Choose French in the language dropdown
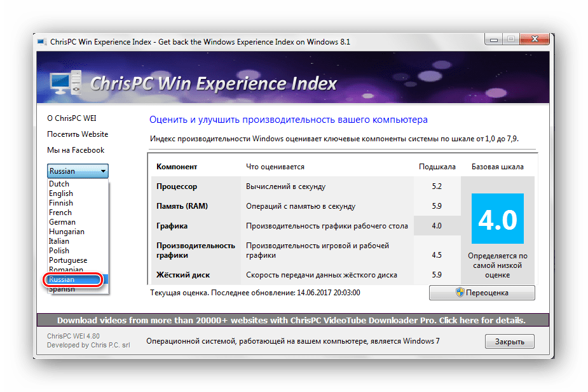 point(78,213)
